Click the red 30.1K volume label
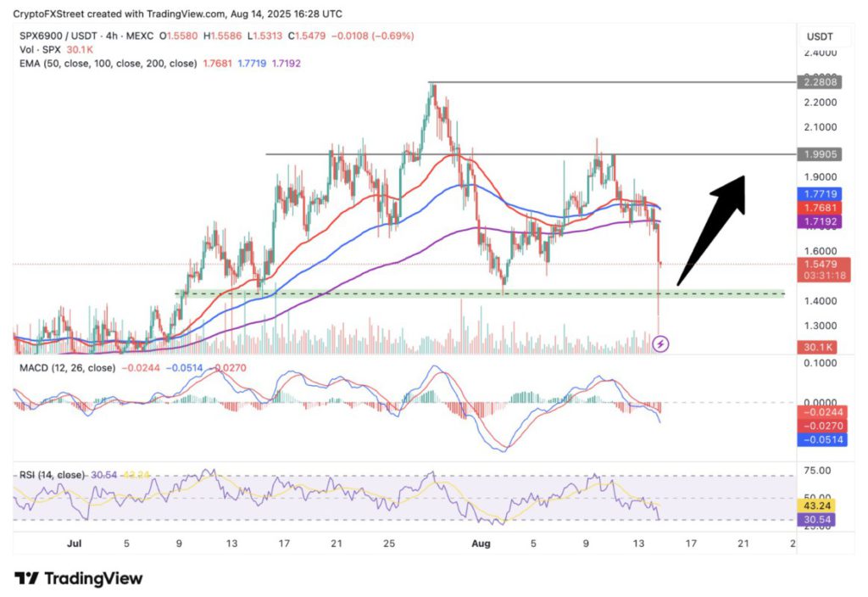The width and height of the screenshot is (868, 597). (819, 347)
